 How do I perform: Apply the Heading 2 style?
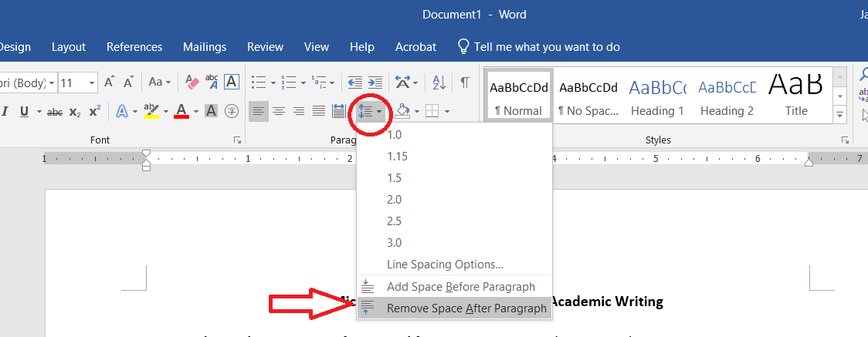coord(727,95)
